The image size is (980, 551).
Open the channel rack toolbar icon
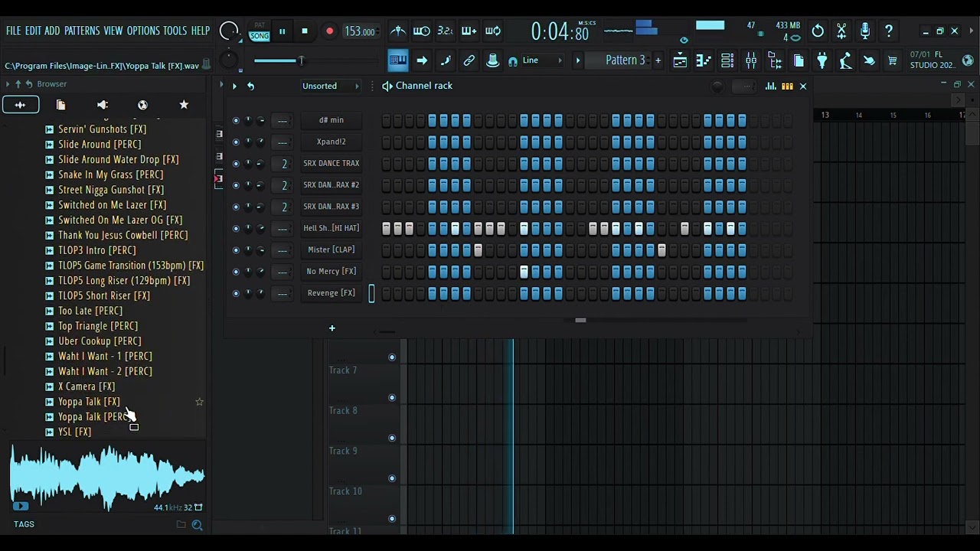click(x=727, y=61)
